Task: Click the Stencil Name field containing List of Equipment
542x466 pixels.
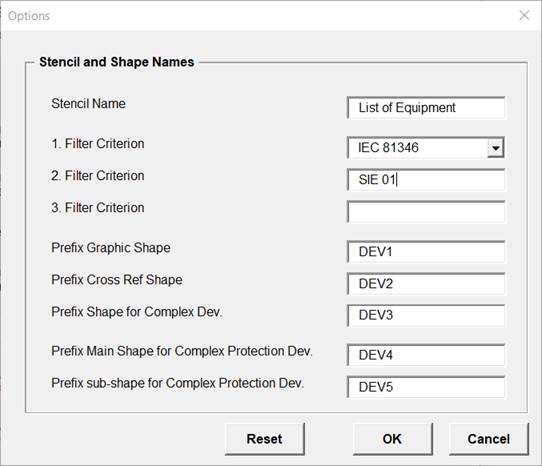Action: pyautogui.click(x=426, y=108)
